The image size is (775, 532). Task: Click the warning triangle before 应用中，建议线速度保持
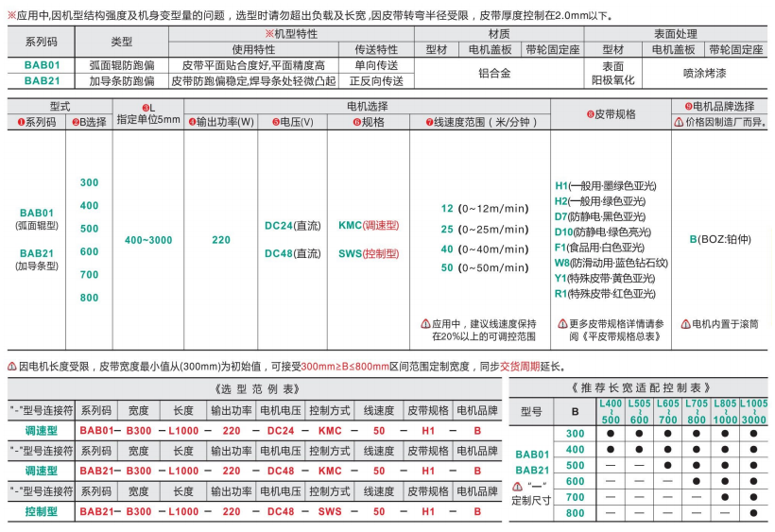(x=425, y=323)
